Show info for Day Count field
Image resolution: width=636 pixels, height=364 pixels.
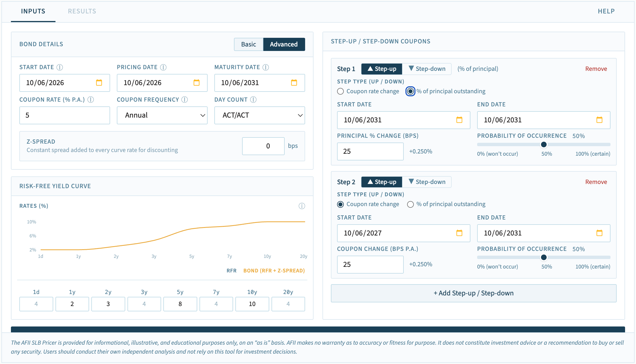[x=253, y=100]
